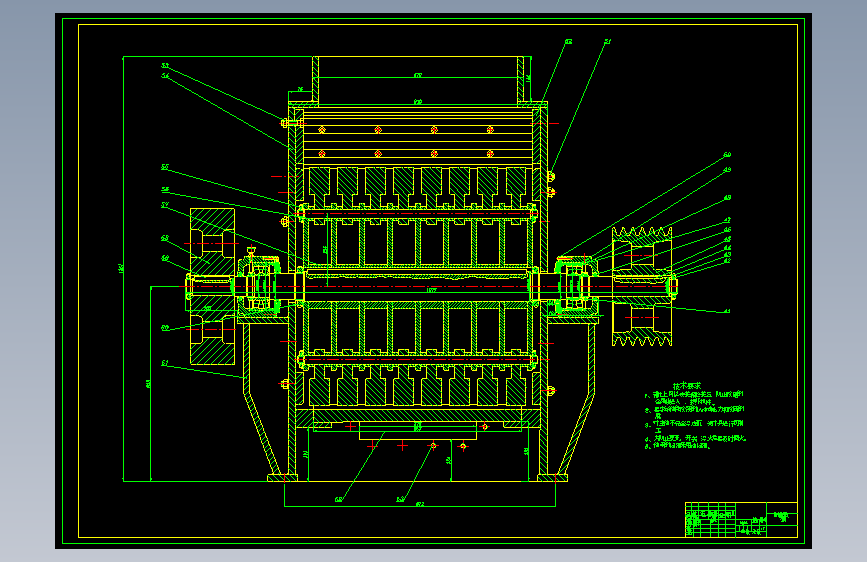Select part callout number 53
The image size is (867, 562).
pos(165,66)
